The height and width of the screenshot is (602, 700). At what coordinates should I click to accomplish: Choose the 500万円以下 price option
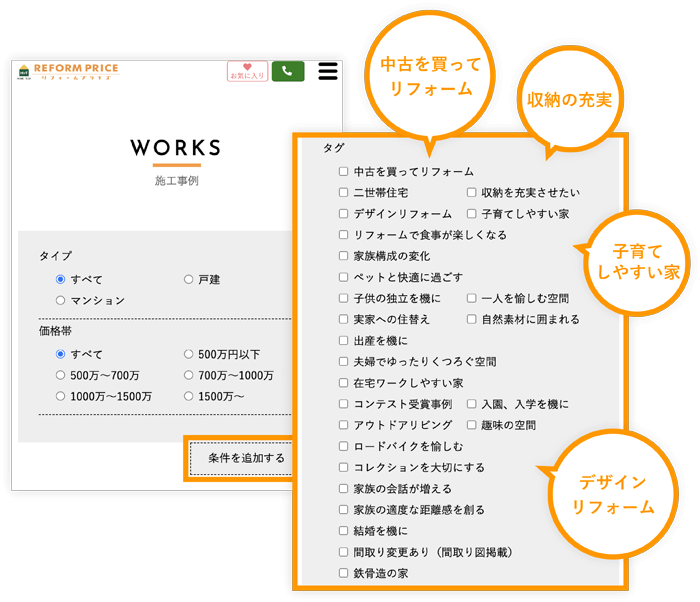(x=189, y=354)
